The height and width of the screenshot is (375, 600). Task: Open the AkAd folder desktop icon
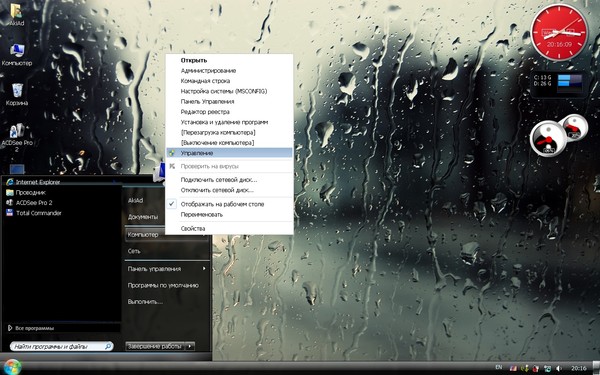[16, 14]
